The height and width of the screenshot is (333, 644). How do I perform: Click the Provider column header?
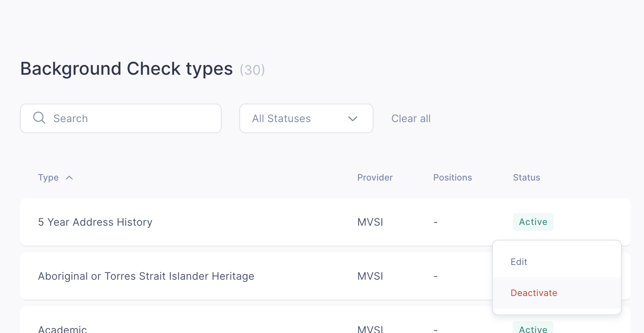point(375,178)
